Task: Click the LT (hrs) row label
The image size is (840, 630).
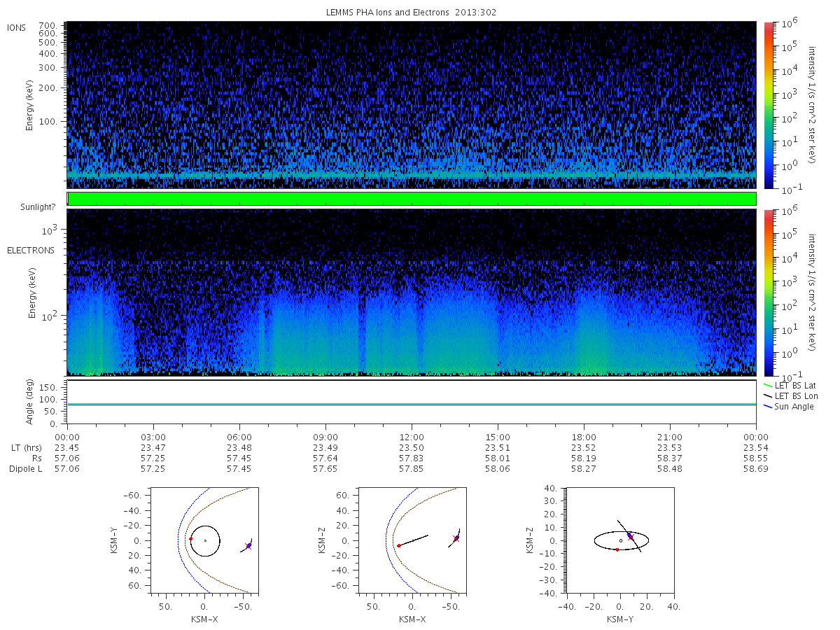Action: tap(27, 448)
